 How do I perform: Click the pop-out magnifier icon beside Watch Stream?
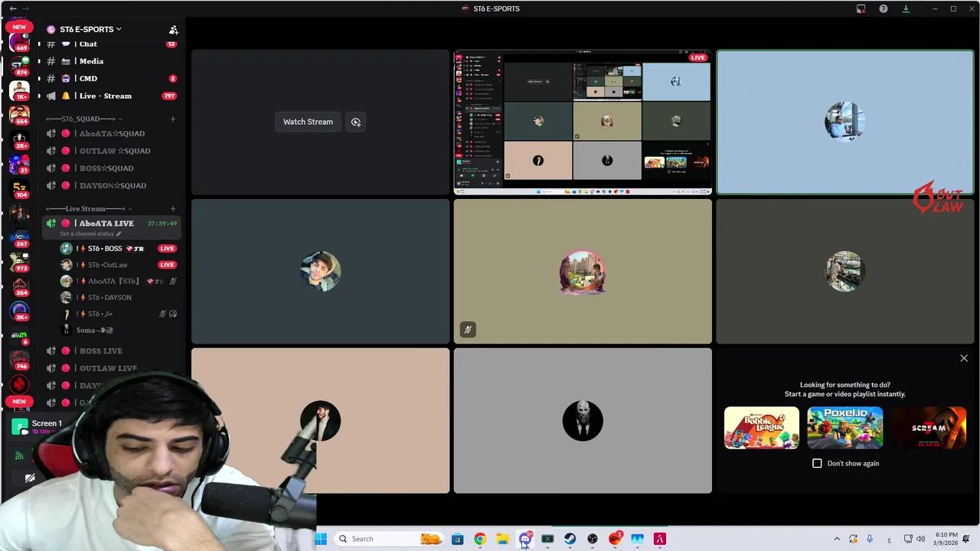(x=356, y=122)
